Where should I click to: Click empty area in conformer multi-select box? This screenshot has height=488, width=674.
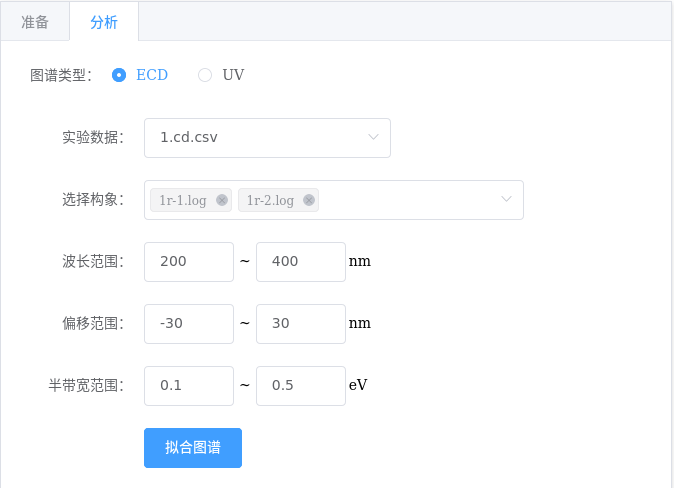pyautogui.click(x=408, y=200)
